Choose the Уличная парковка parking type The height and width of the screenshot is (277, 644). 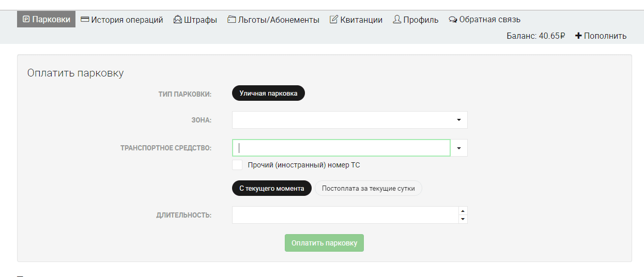tap(268, 93)
